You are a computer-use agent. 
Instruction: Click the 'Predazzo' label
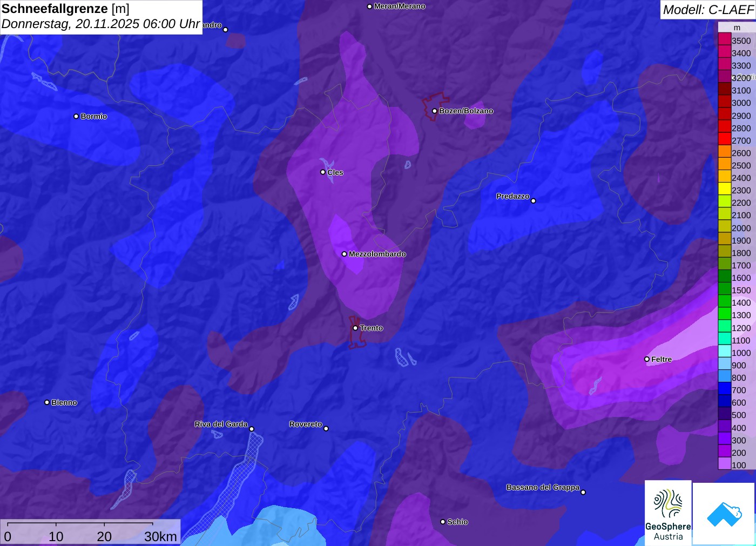coord(513,196)
